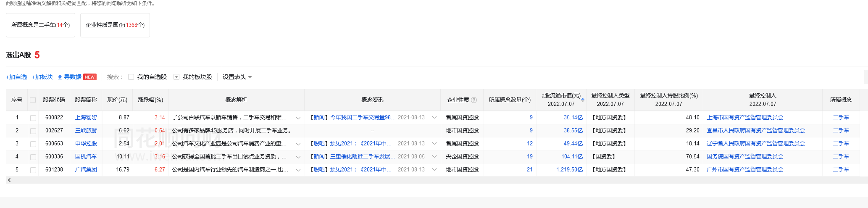Viewport: 868px width, 208px height.
Task: Expand 概念解析 text for 国机汽车 row
Action: [298, 157]
